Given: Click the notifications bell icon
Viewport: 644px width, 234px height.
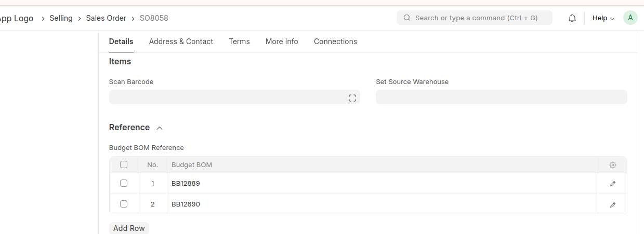Looking at the screenshot, I should click(572, 18).
